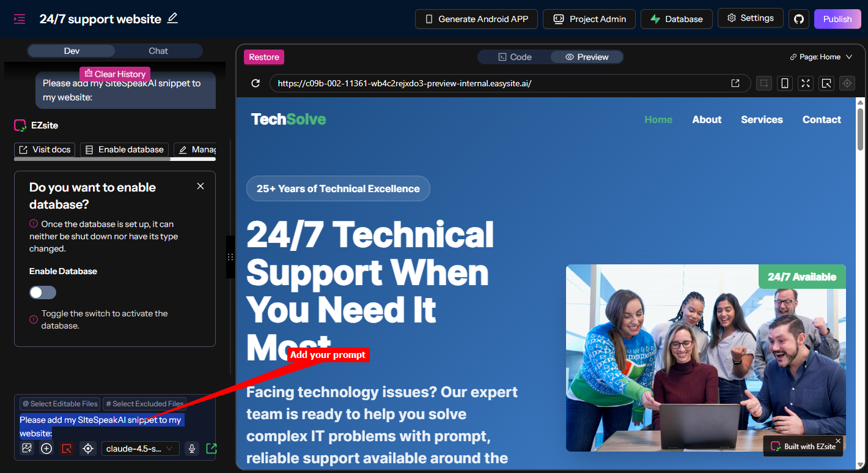
Task: Click the panel divider handle between chat and preview
Action: (x=230, y=257)
